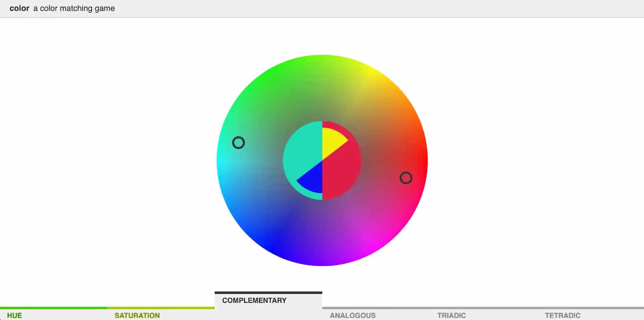Image resolution: width=644 pixels, height=320 pixels.
Task: Click the bold "color" title in header
Action: click(19, 8)
